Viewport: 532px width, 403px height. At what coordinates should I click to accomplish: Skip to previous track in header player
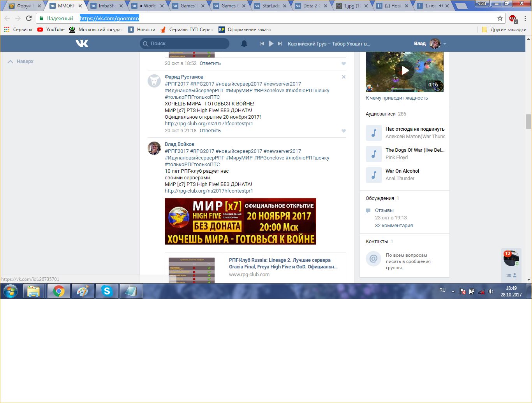262,44
